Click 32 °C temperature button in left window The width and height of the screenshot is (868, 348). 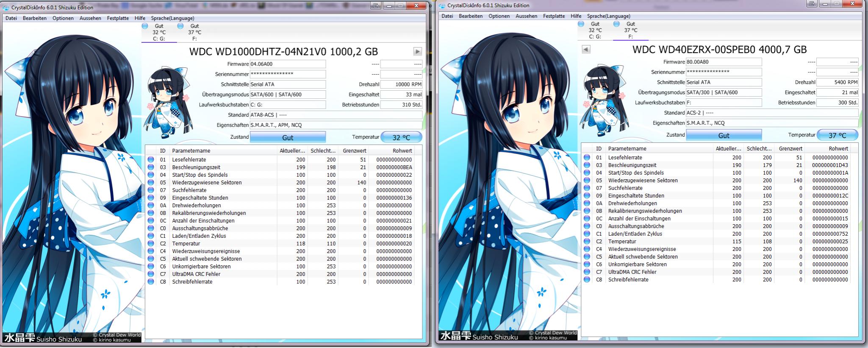(x=401, y=137)
